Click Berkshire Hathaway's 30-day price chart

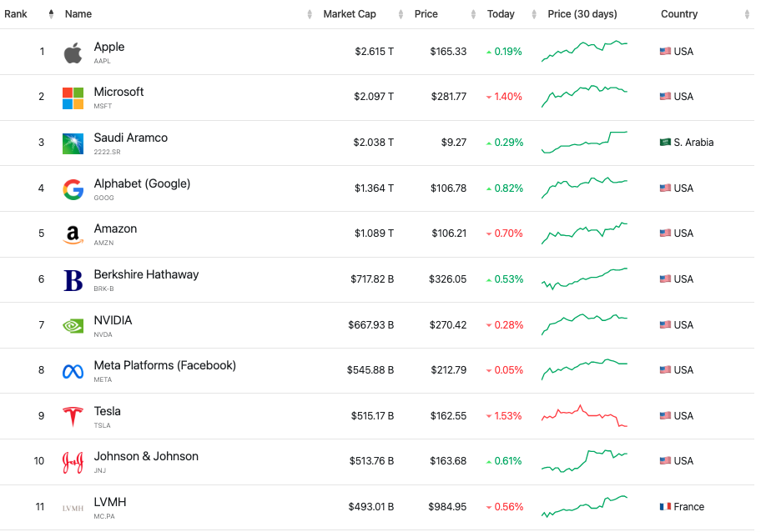click(584, 279)
